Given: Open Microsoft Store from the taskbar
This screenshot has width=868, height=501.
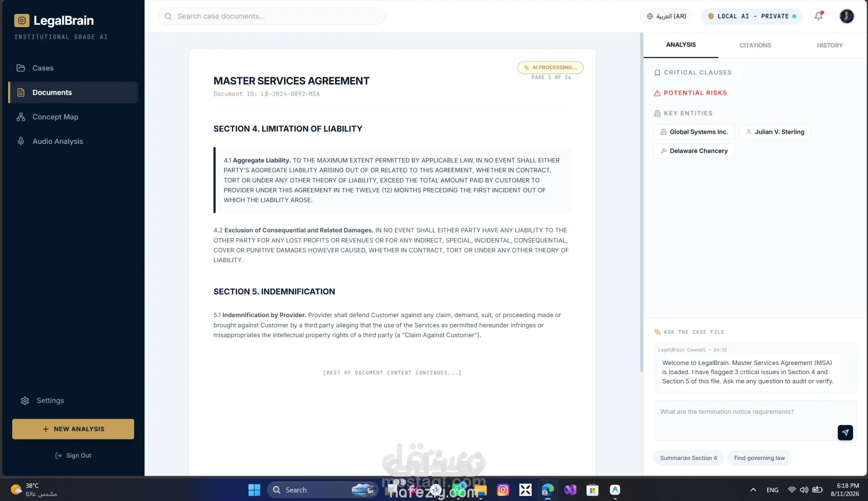Looking at the screenshot, I should pos(592,490).
